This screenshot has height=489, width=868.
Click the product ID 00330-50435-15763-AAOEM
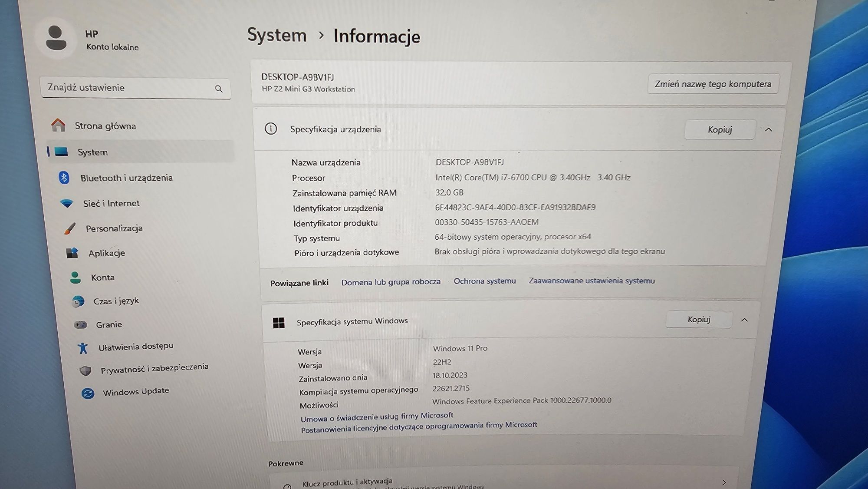click(487, 222)
